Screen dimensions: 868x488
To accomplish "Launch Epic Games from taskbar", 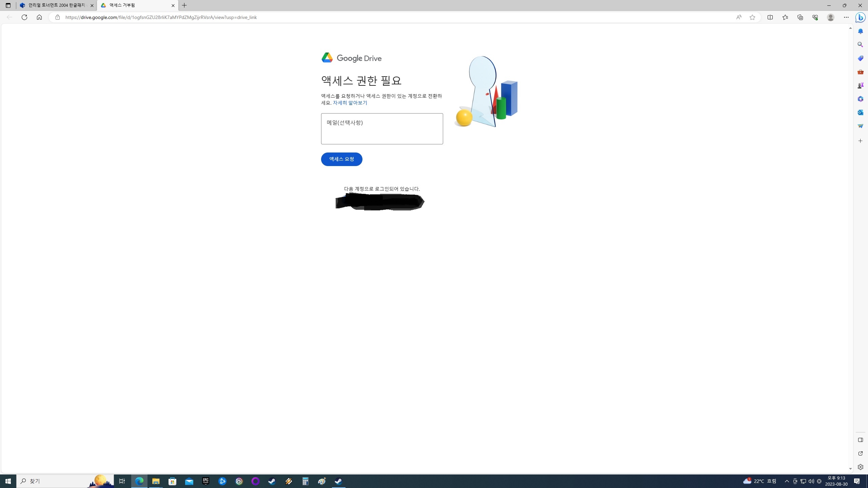I will [x=206, y=481].
